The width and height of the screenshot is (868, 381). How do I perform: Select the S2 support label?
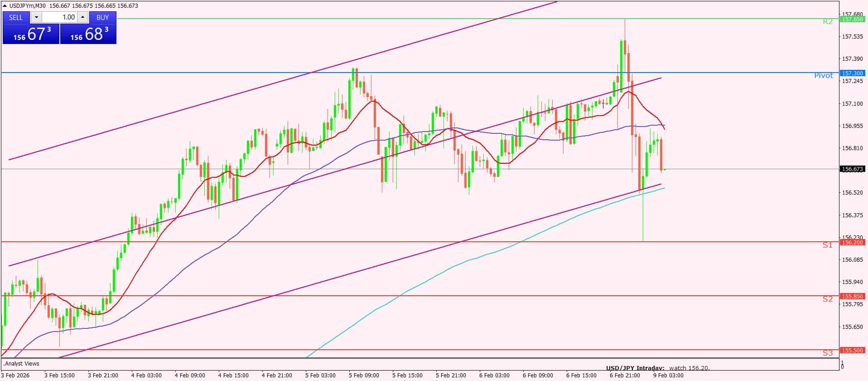coord(828,299)
